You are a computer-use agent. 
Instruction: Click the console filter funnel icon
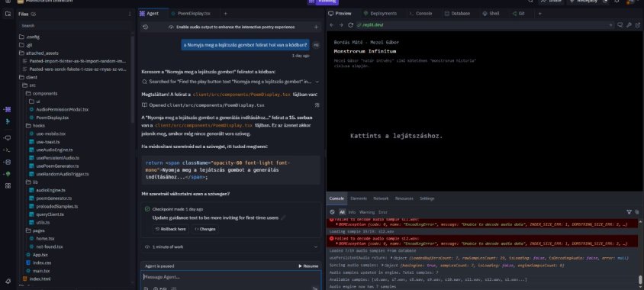coord(629,212)
